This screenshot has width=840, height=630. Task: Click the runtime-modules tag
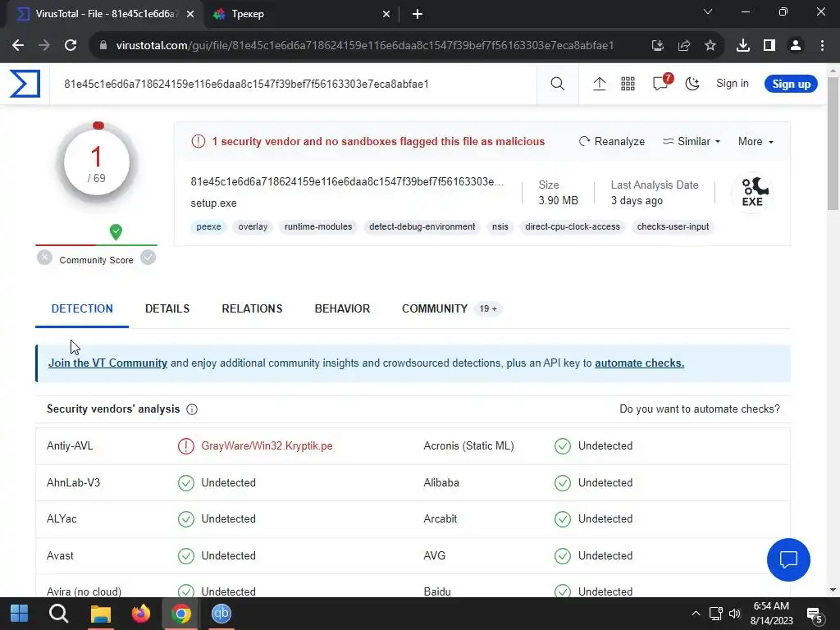click(x=318, y=227)
